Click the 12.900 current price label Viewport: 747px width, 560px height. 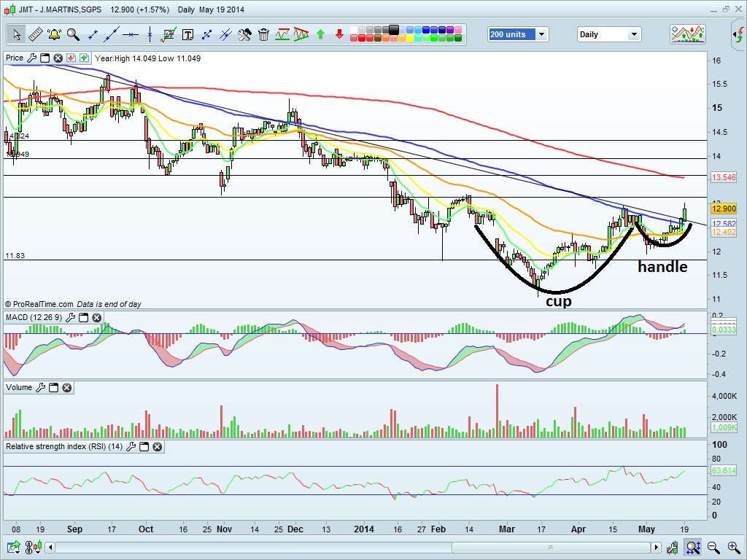click(x=723, y=209)
